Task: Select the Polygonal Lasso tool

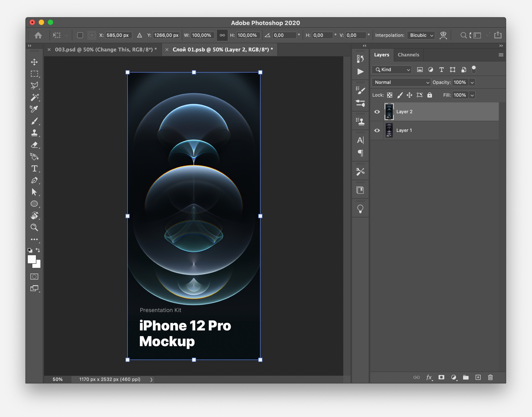Action: [x=34, y=85]
